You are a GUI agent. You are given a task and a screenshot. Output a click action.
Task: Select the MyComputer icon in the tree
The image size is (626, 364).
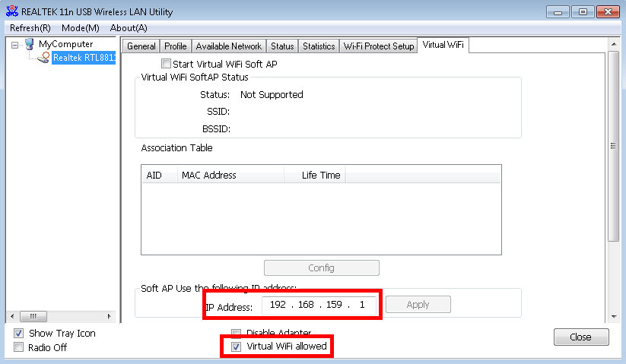[29, 44]
